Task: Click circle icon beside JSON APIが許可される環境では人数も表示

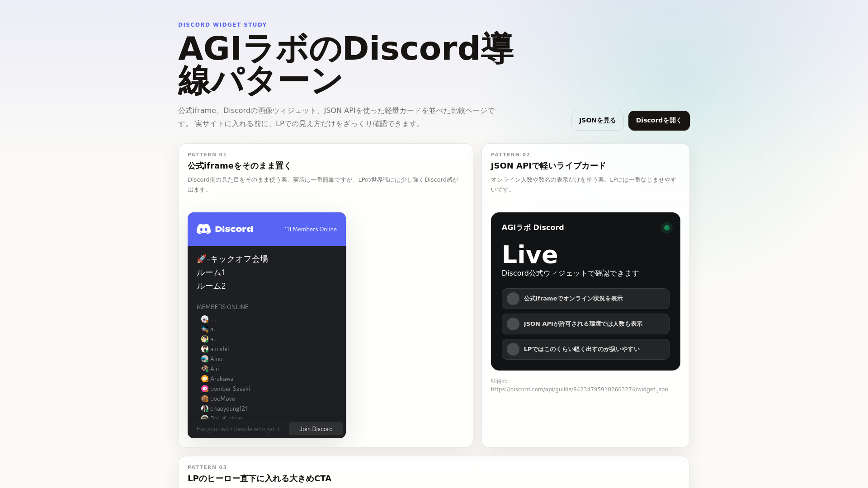Action: pyautogui.click(x=513, y=324)
